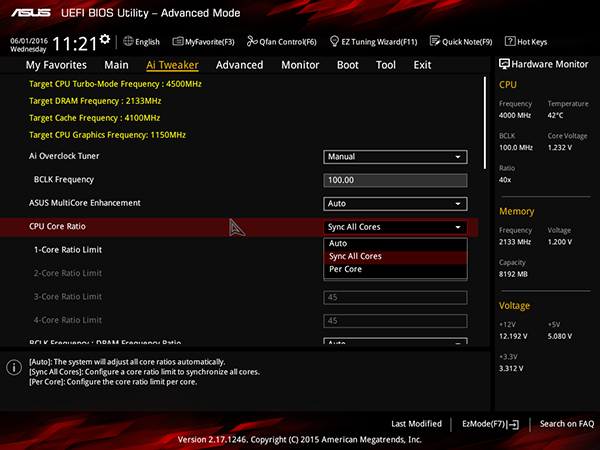Open time settings gear icon
The width and height of the screenshot is (600, 450).
click(x=105, y=39)
